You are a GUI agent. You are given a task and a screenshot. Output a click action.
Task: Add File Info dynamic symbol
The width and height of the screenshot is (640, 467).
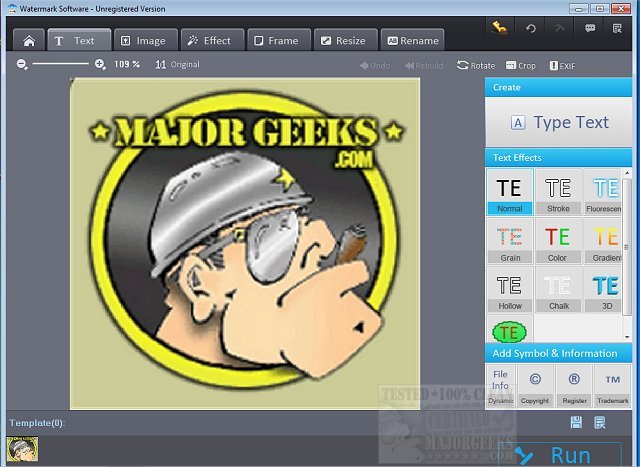click(500, 386)
